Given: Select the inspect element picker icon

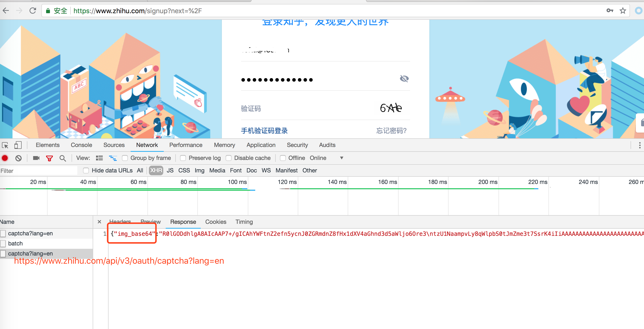Looking at the screenshot, I should point(5,145).
